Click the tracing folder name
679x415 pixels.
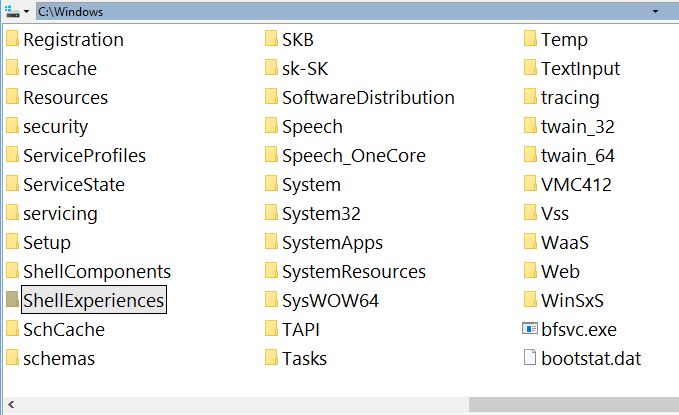[570, 98]
